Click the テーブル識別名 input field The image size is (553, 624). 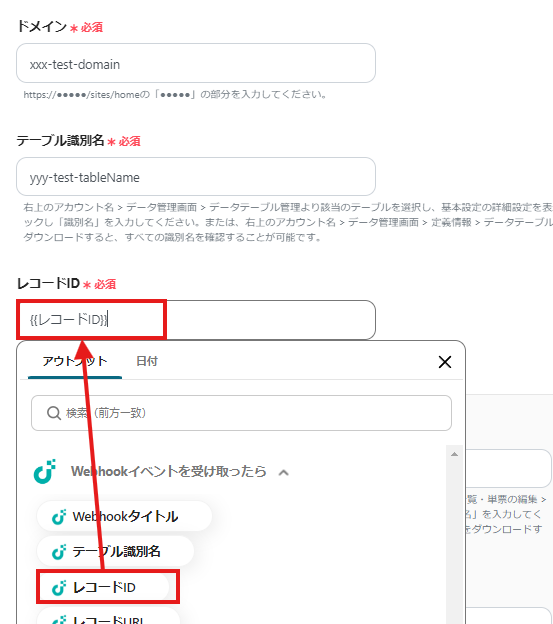point(196,177)
